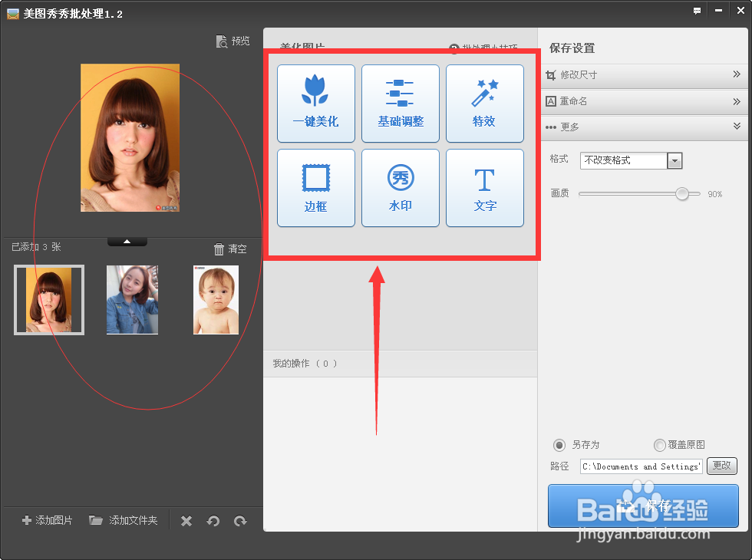Screen dimensions: 752x560
Task: Open the 文字 text tool
Action: 485,188
